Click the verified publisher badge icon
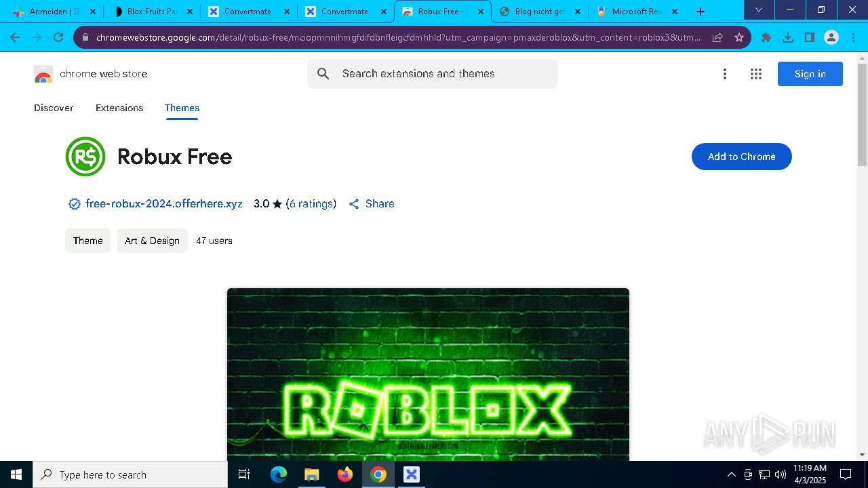The image size is (868, 488). coord(75,204)
